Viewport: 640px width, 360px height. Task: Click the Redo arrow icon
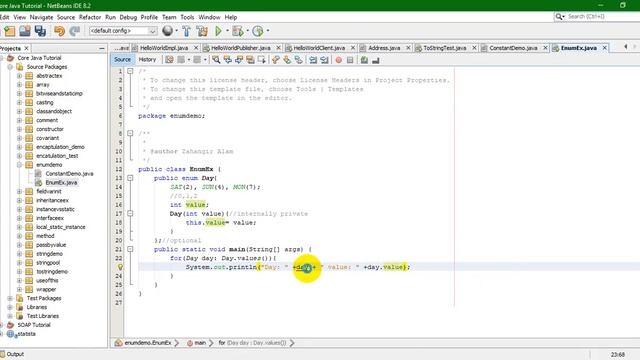point(75,31)
